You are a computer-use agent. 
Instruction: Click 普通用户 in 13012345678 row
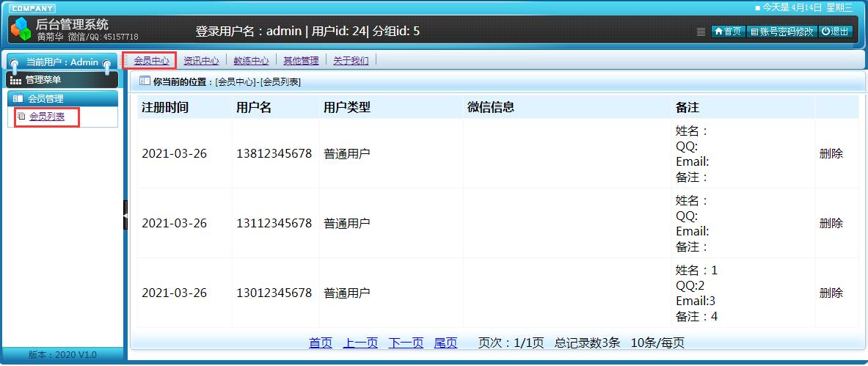coord(346,293)
